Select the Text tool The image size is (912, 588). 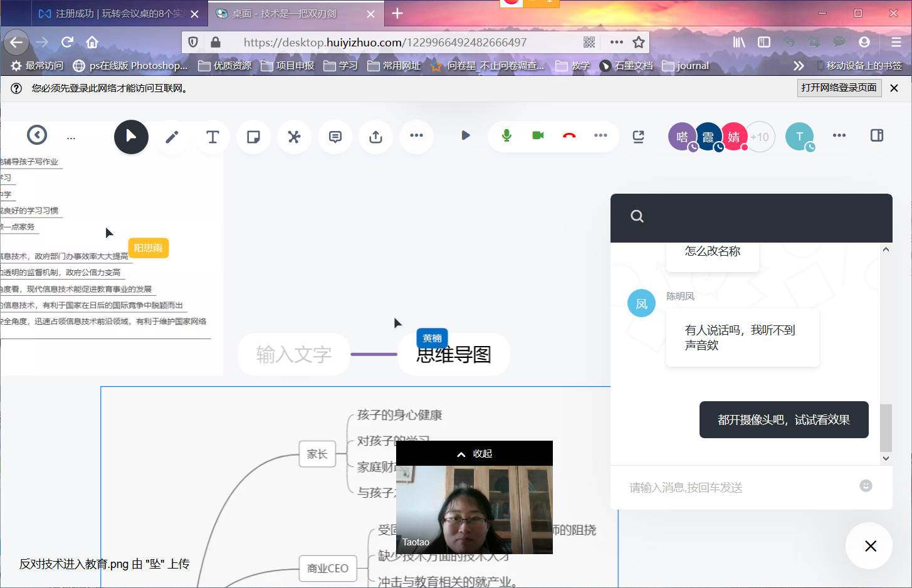tap(212, 137)
